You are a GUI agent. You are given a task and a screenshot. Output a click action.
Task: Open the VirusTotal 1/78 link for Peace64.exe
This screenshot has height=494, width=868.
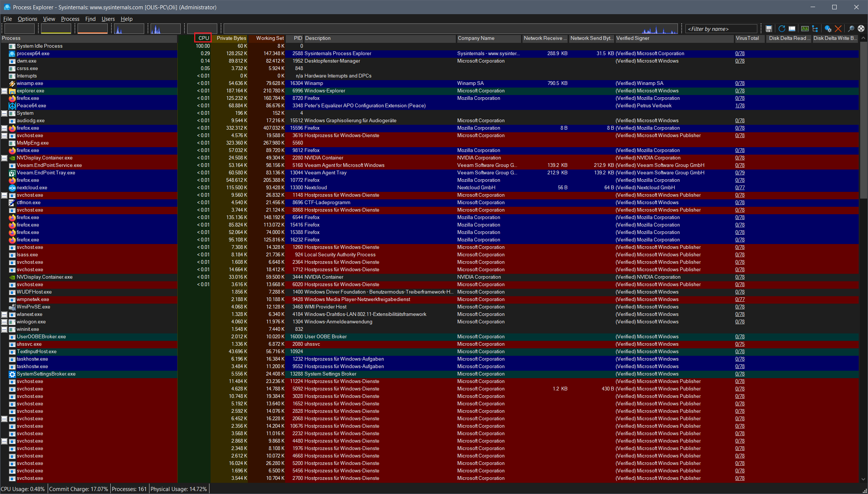(x=739, y=106)
